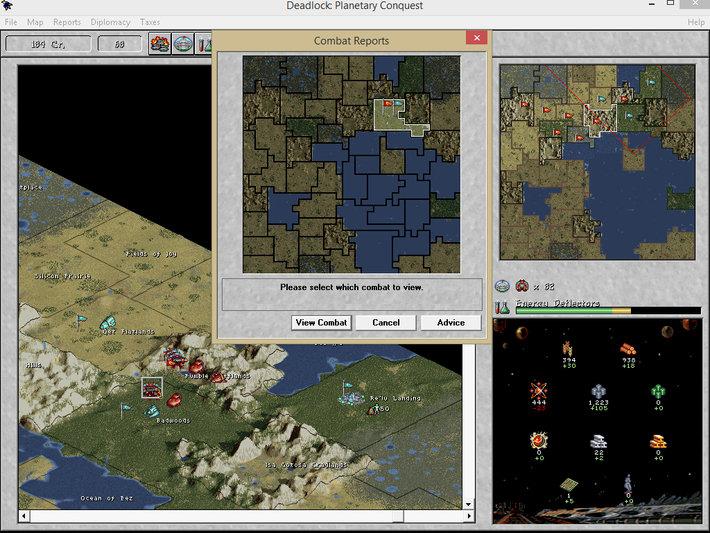Close the Combat Reports dialog
Image resolution: width=710 pixels, height=533 pixels.
click(476, 38)
